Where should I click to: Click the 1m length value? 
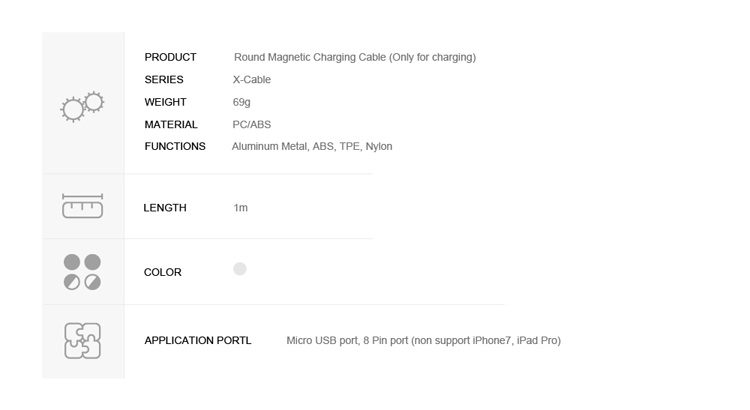tap(241, 208)
